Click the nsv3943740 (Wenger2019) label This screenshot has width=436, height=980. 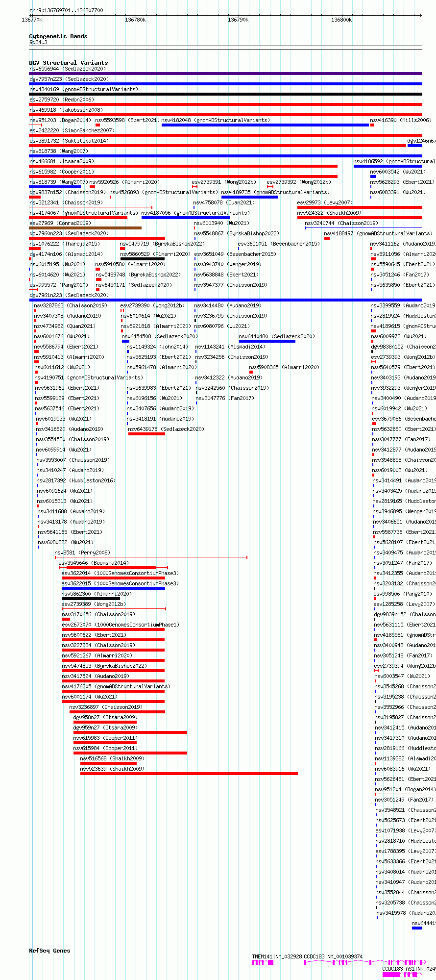(228, 264)
